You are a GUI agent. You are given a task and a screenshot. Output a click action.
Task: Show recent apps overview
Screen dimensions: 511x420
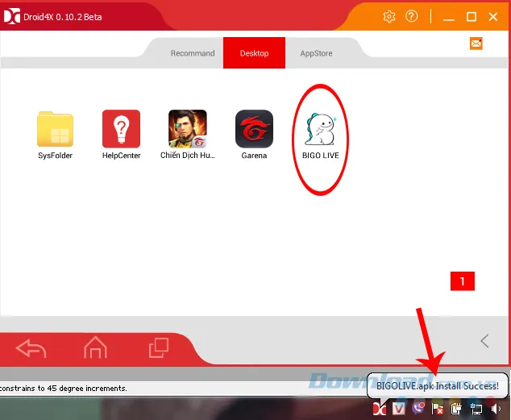pos(158,347)
